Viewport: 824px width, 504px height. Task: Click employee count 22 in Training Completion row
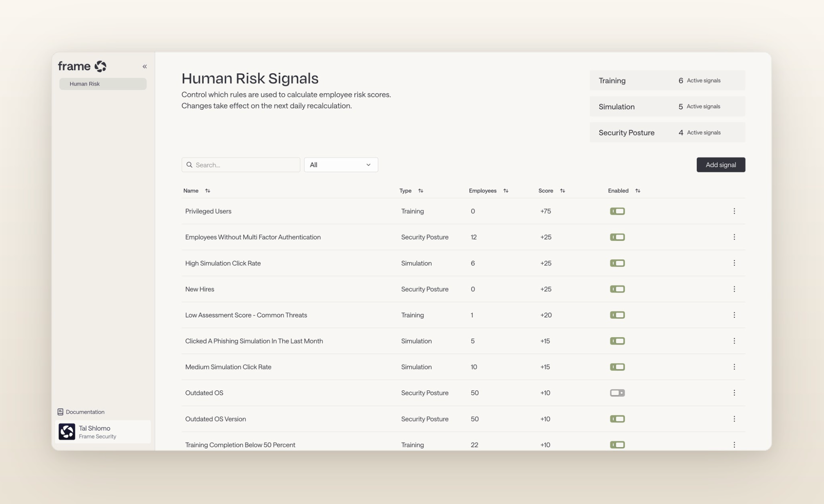(x=474, y=445)
